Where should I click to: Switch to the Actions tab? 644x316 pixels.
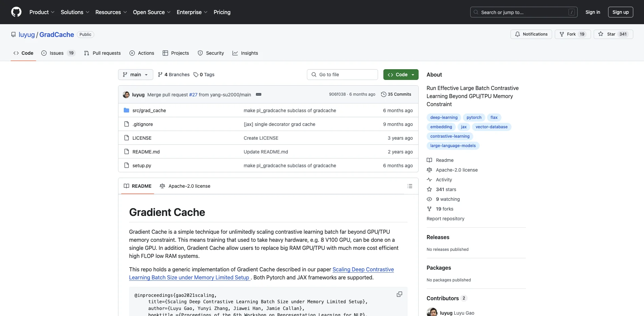(142, 53)
